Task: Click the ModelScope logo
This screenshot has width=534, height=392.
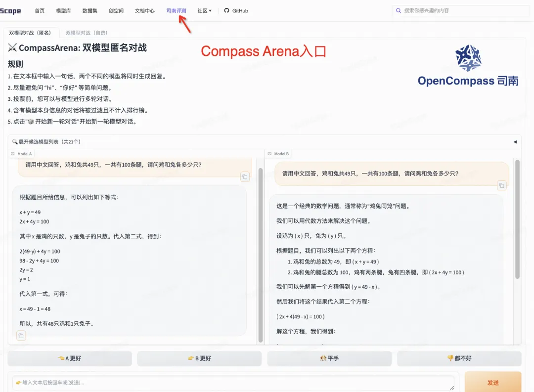Action: [10, 10]
